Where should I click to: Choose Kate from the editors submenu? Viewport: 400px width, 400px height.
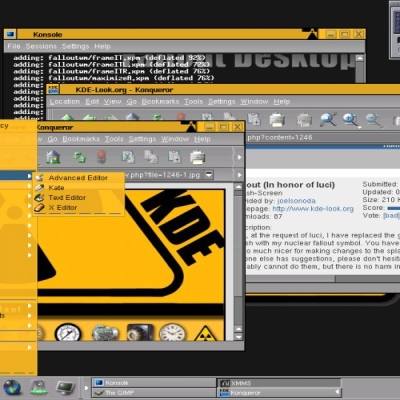click(x=79, y=188)
